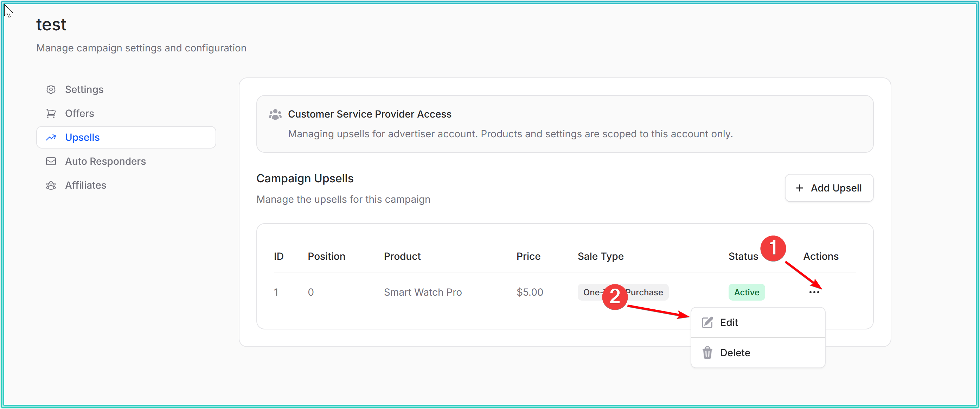This screenshot has width=980, height=409.
Task: Open the three-dot actions menu for Smart Watch Pro
Action: click(x=814, y=292)
